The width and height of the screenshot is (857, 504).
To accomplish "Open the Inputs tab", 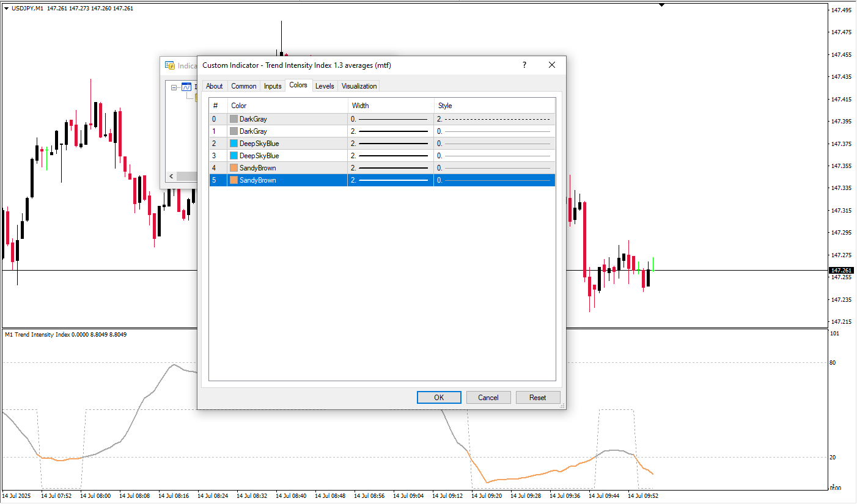I will (x=273, y=86).
